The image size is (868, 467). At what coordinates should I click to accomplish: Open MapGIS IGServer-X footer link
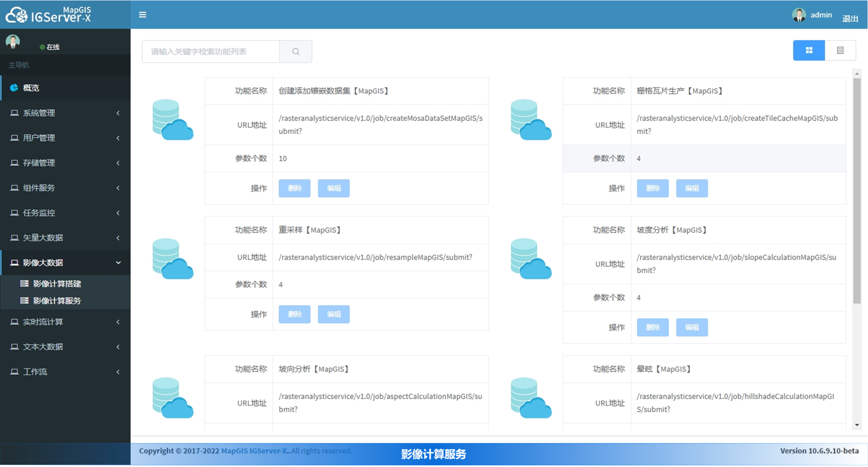pyautogui.click(x=254, y=451)
